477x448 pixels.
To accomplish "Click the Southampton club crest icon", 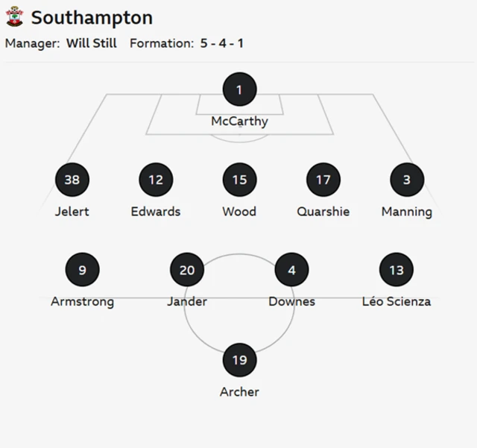I will click(x=14, y=17).
